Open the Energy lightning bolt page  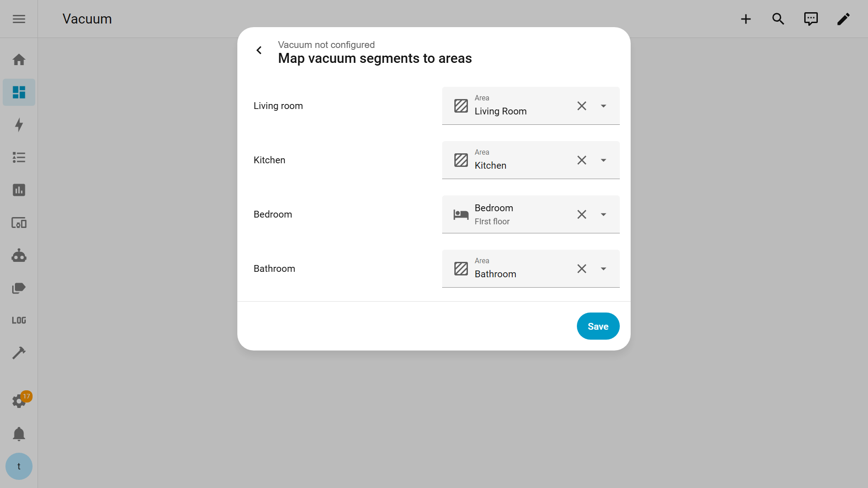coord(19,125)
